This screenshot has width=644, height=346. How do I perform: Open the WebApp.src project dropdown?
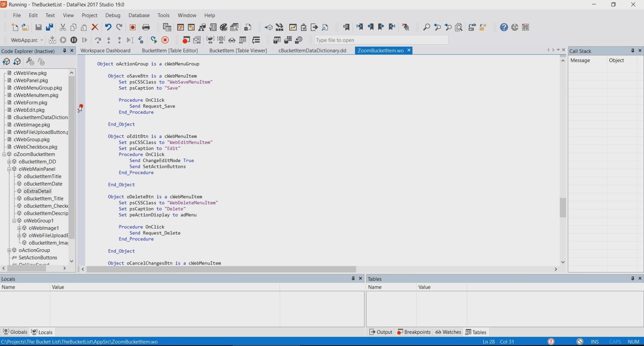(x=42, y=40)
